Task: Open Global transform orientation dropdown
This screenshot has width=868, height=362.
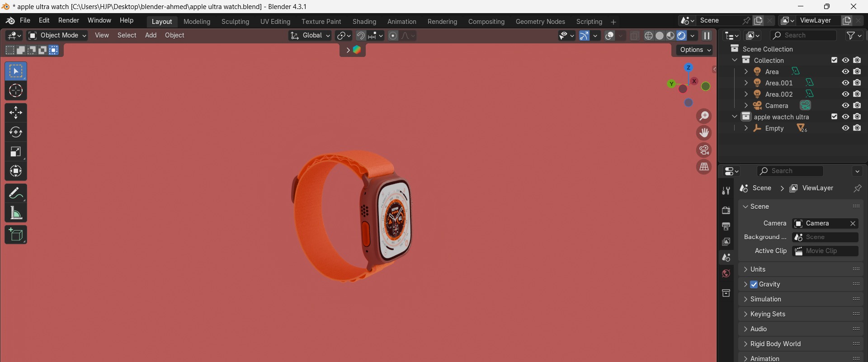Action: [310, 36]
